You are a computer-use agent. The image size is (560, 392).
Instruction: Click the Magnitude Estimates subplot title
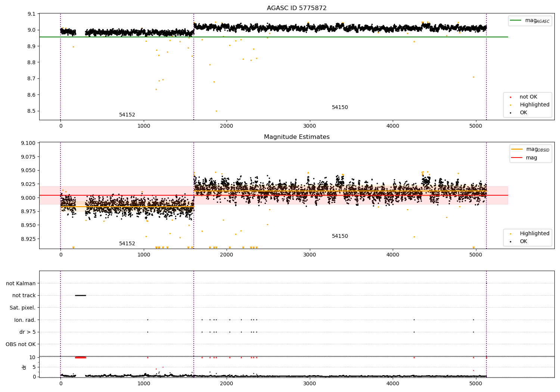click(297, 137)
